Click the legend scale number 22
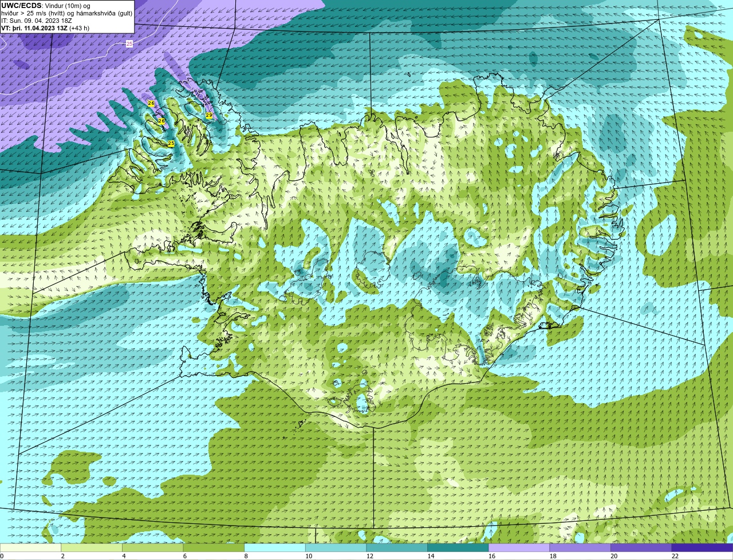Viewport: 733px width, 560px height. (x=675, y=556)
